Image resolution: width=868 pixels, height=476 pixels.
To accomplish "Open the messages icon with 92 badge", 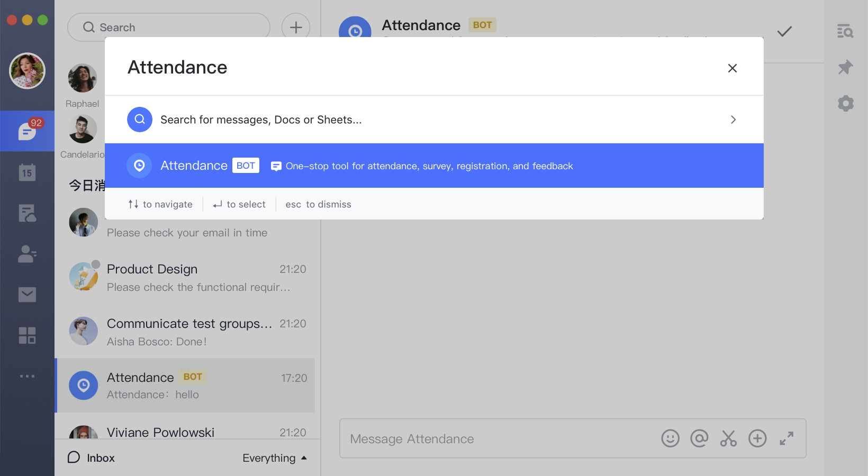I will [x=27, y=131].
